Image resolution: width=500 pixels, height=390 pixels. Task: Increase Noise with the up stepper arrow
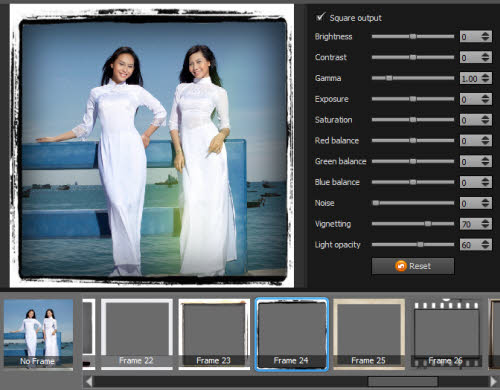tap(486, 200)
